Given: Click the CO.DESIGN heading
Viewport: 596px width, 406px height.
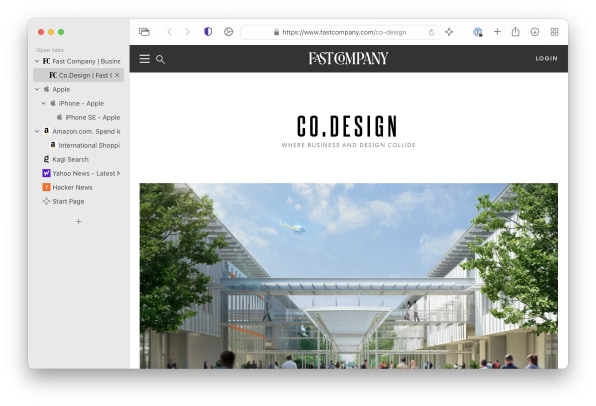Looking at the screenshot, I should coord(347,126).
